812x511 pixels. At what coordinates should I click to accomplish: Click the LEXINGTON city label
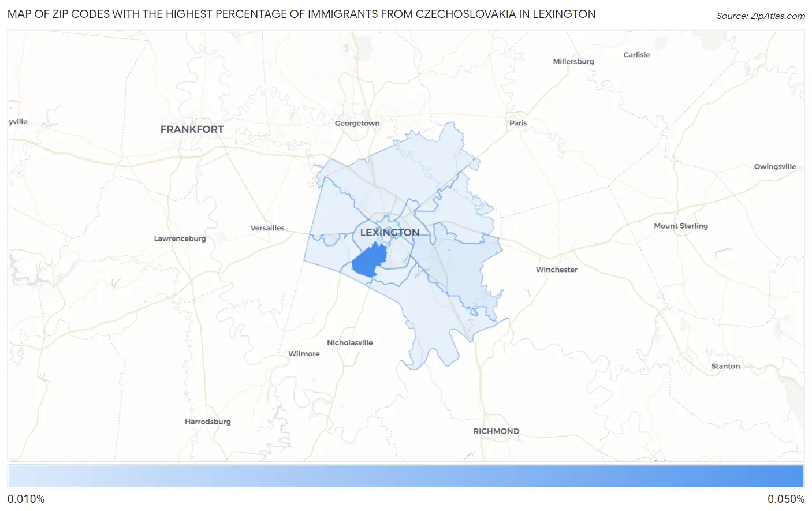[390, 233]
